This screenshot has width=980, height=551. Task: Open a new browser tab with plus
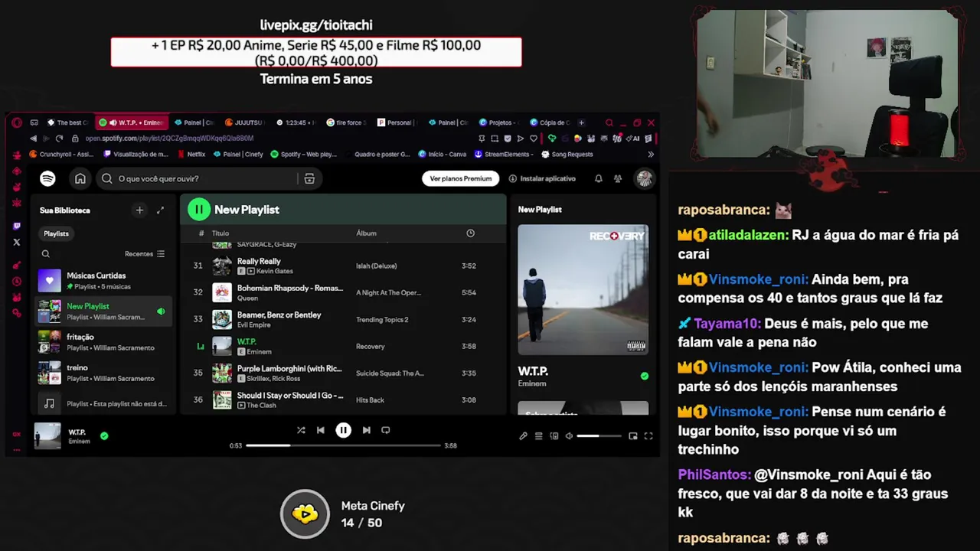581,122
